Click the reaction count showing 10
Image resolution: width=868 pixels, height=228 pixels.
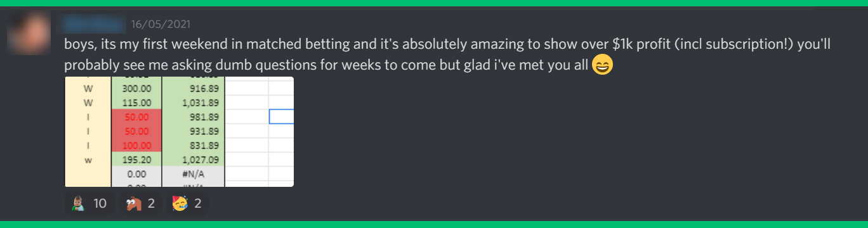click(100, 203)
